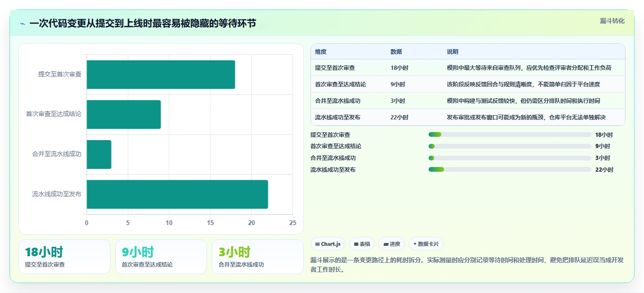The width and height of the screenshot is (644, 293).
Task: Select the 表格 chip
Action: tap(362, 244)
